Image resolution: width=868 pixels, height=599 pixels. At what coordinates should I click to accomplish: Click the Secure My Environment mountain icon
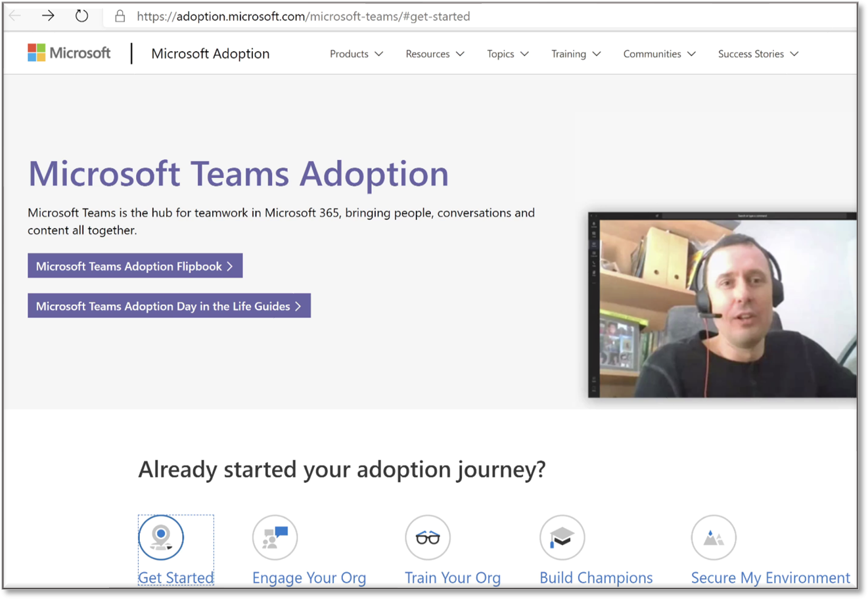point(714,537)
